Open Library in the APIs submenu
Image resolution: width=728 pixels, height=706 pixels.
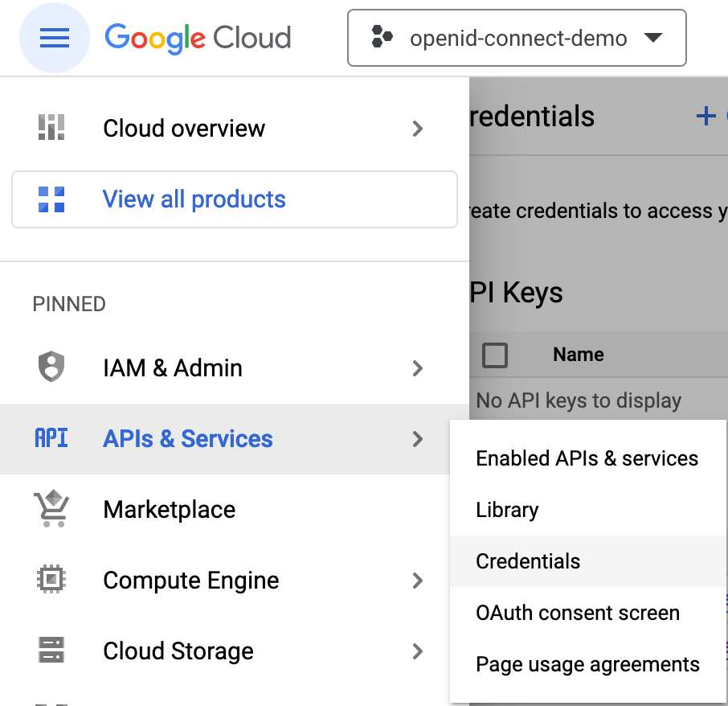(x=507, y=510)
